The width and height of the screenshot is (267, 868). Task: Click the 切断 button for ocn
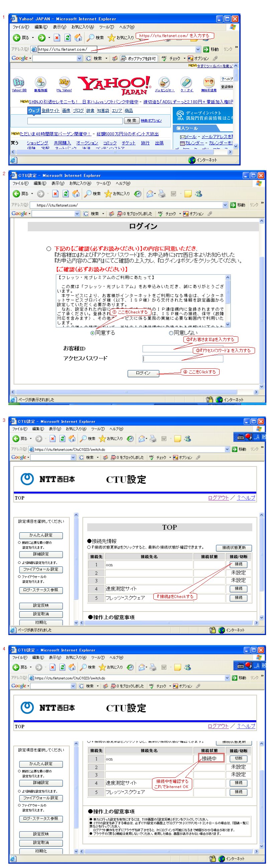(x=238, y=758)
